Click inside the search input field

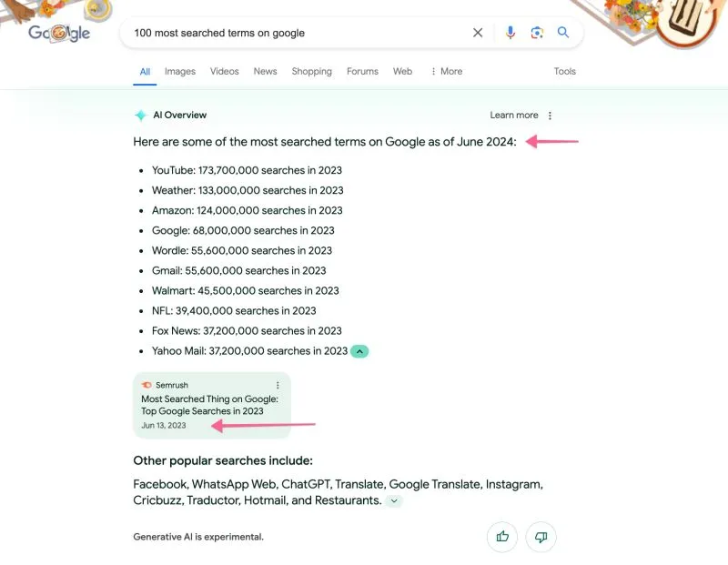[273, 32]
